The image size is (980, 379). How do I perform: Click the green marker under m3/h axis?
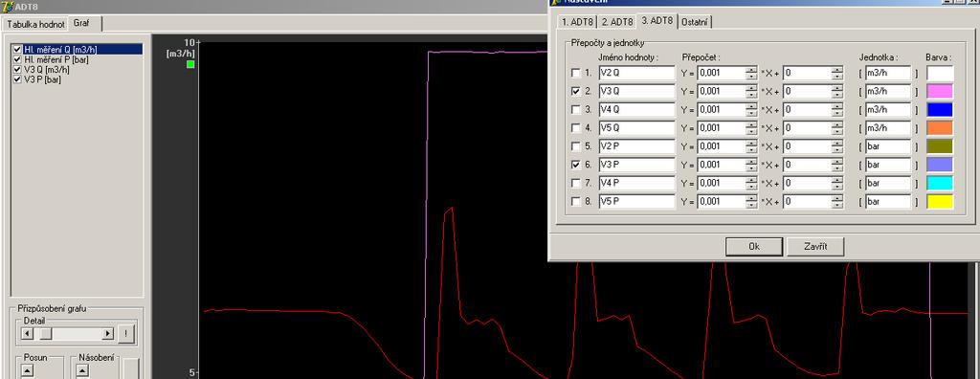coord(190,64)
